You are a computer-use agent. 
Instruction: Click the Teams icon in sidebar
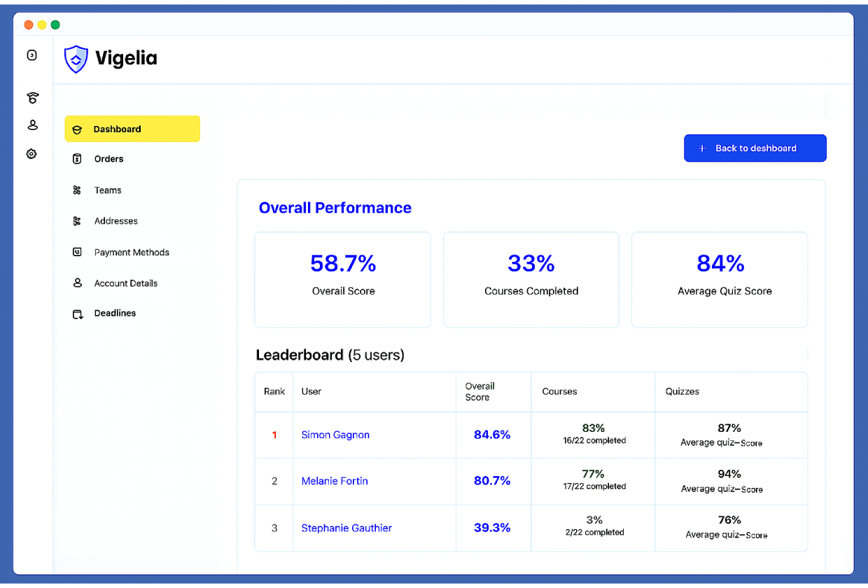[x=77, y=190]
